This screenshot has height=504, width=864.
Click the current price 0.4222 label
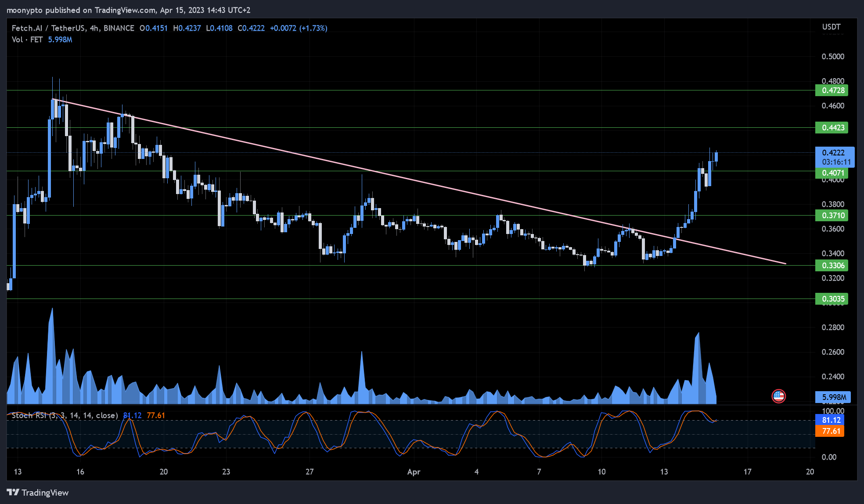click(833, 153)
